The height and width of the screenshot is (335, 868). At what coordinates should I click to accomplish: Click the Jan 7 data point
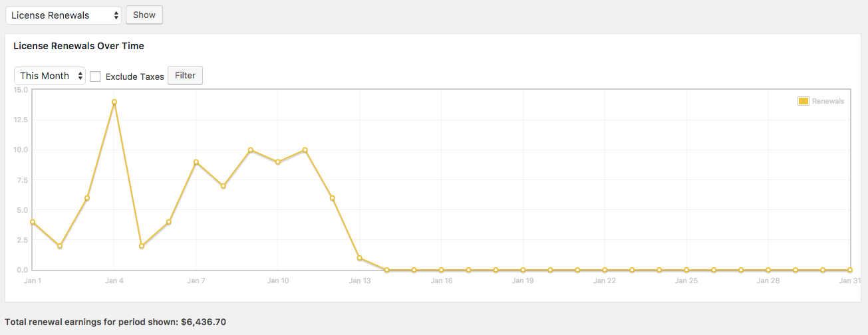click(x=196, y=162)
